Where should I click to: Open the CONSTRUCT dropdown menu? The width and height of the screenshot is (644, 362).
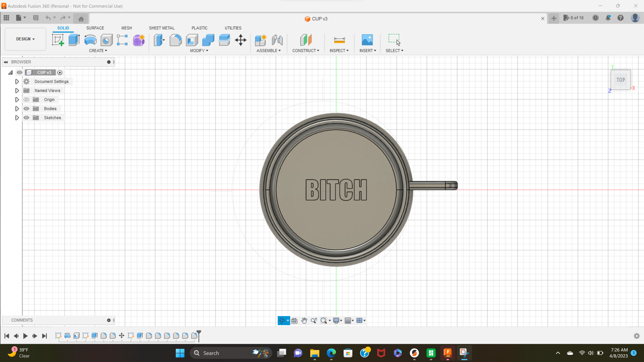(x=306, y=50)
